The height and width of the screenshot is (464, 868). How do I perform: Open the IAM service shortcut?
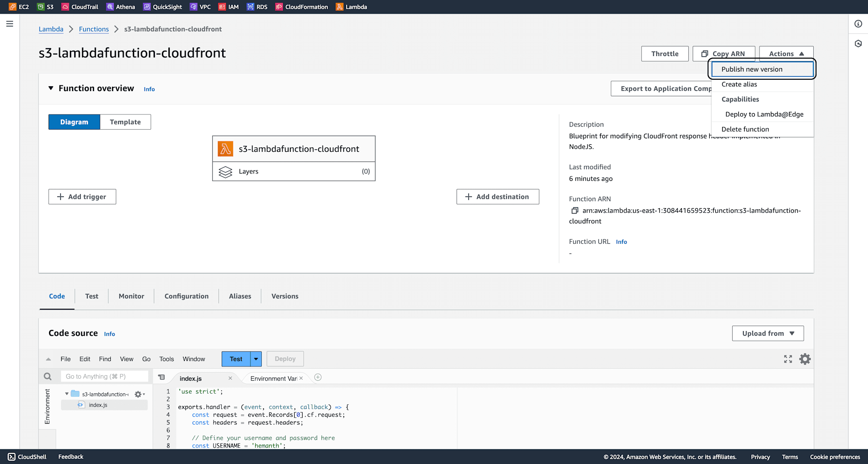click(x=229, y=7)
